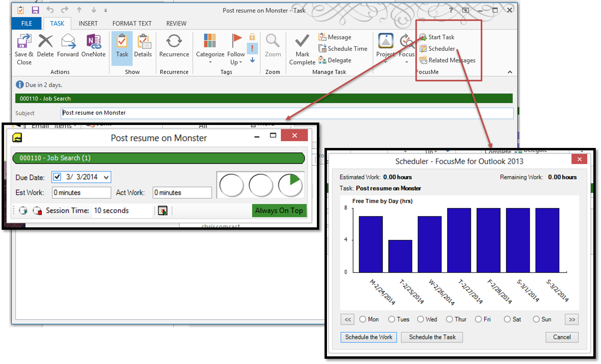Cancel the Scheduler dialog
Image resolution: width=601 pixels, height=364 pixels.
562,337
